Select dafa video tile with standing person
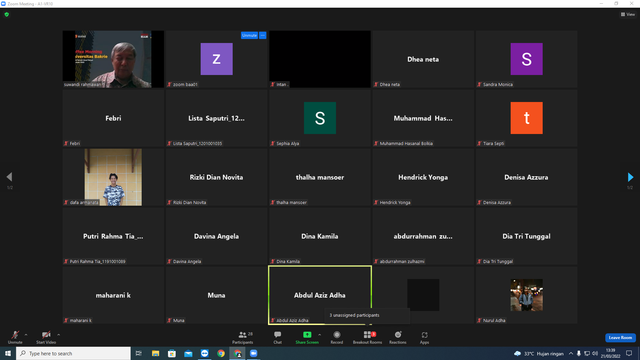This screenshot has width=640, height=360. (113, 177)
